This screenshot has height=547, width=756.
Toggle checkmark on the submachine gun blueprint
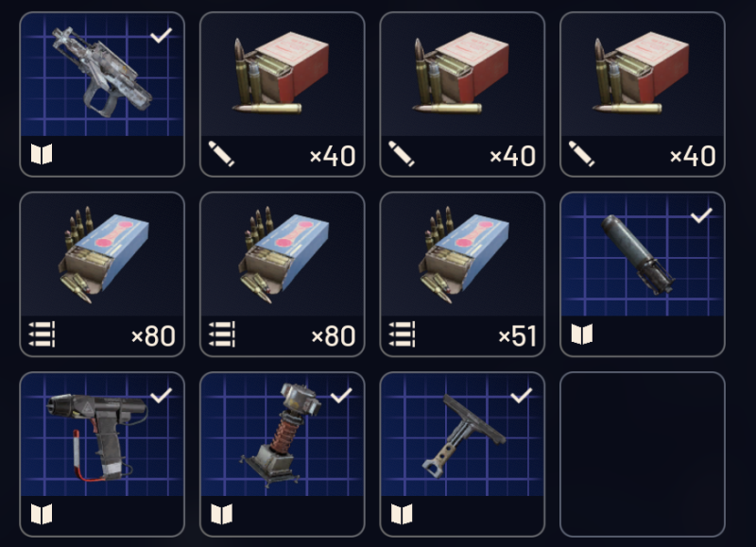click(161, 35)
